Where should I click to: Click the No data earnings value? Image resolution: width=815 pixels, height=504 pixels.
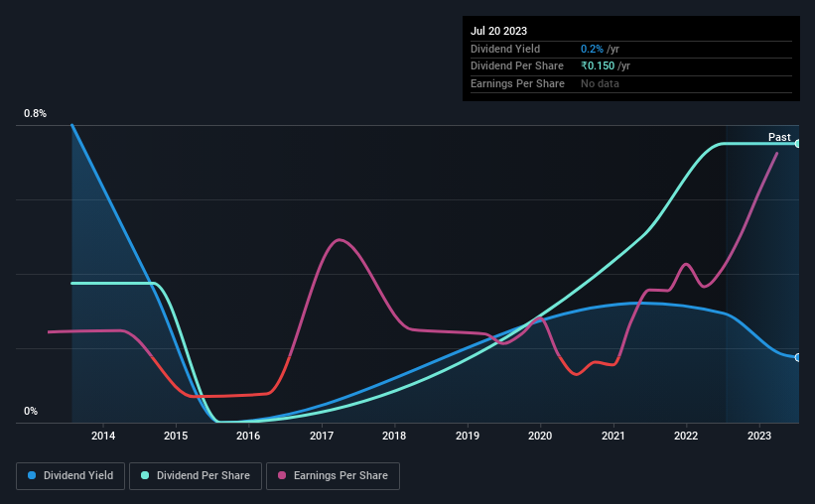point(600,83)
